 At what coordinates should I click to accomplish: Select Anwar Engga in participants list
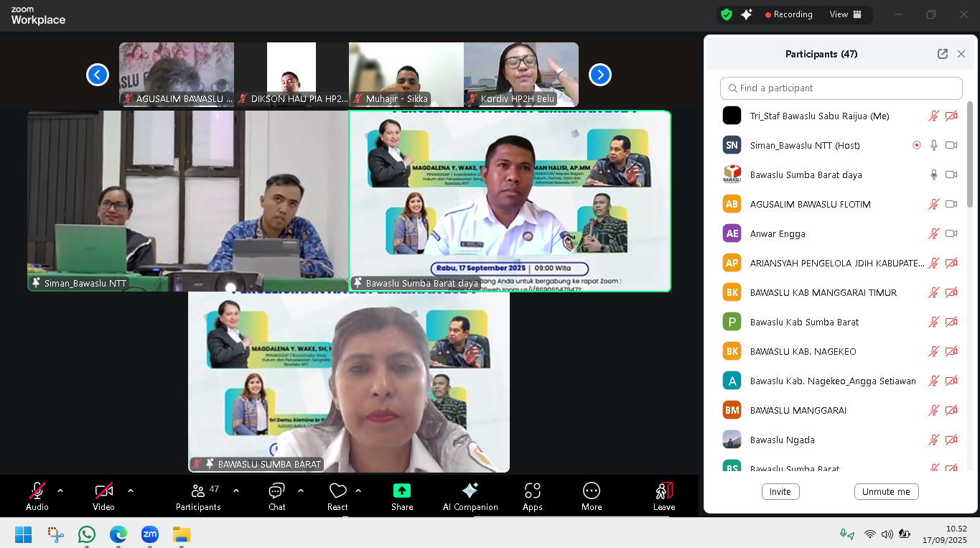point(778,233)
